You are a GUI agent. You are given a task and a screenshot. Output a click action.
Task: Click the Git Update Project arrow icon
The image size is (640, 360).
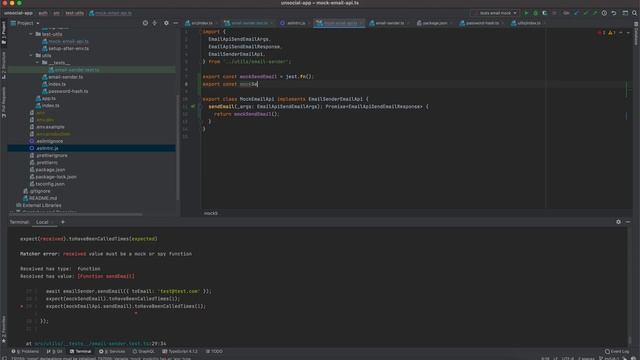click(x=576, y=13)
